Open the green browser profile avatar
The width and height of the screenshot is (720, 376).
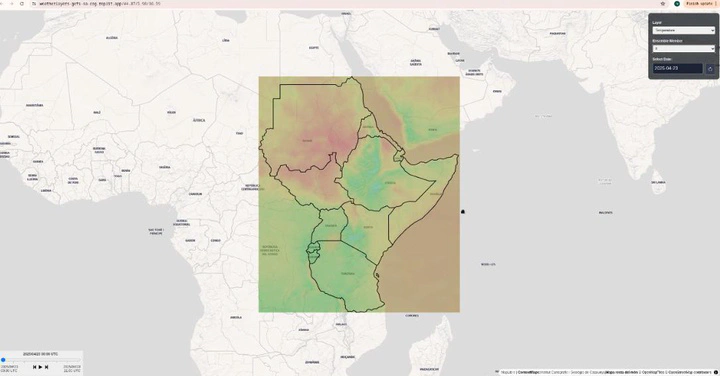[677, 4]
